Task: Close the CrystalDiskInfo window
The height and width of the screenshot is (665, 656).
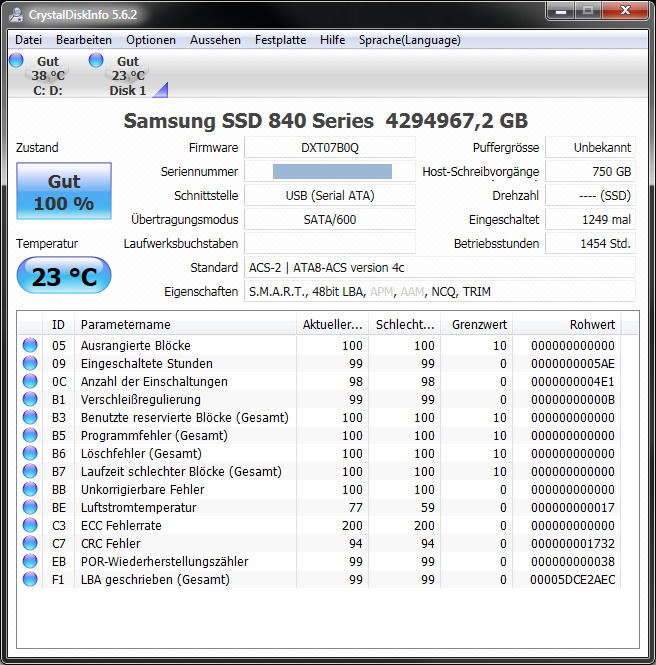Action: point(625,11)
